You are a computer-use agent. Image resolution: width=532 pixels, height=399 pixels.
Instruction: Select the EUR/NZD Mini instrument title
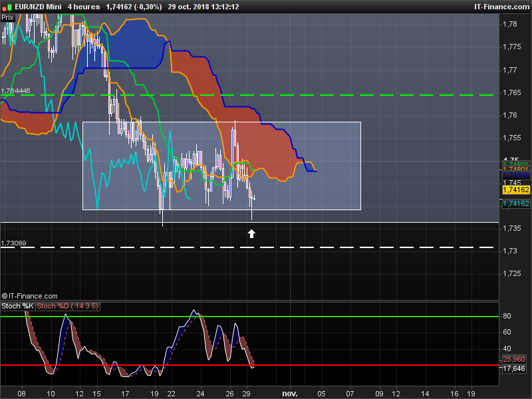[39, 7]
